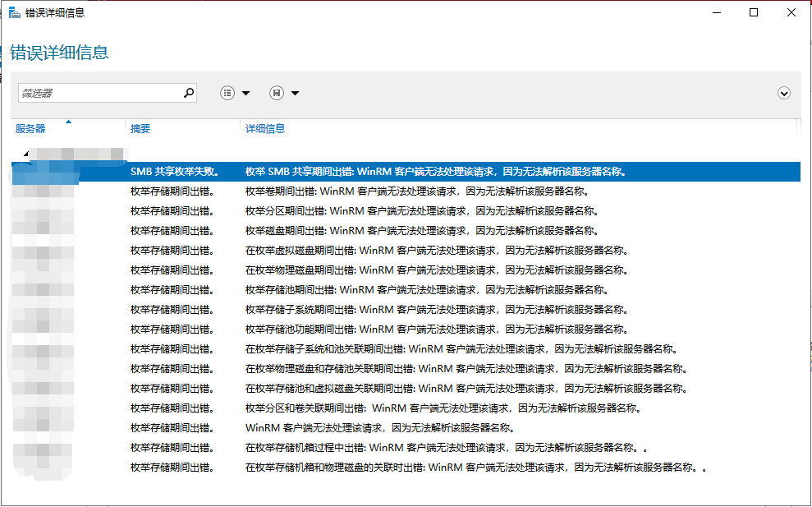Select the 'SMB 共享枚举失败。' summary cell
The height and width of the screenshot is (507, 812).
coord(175,172)
